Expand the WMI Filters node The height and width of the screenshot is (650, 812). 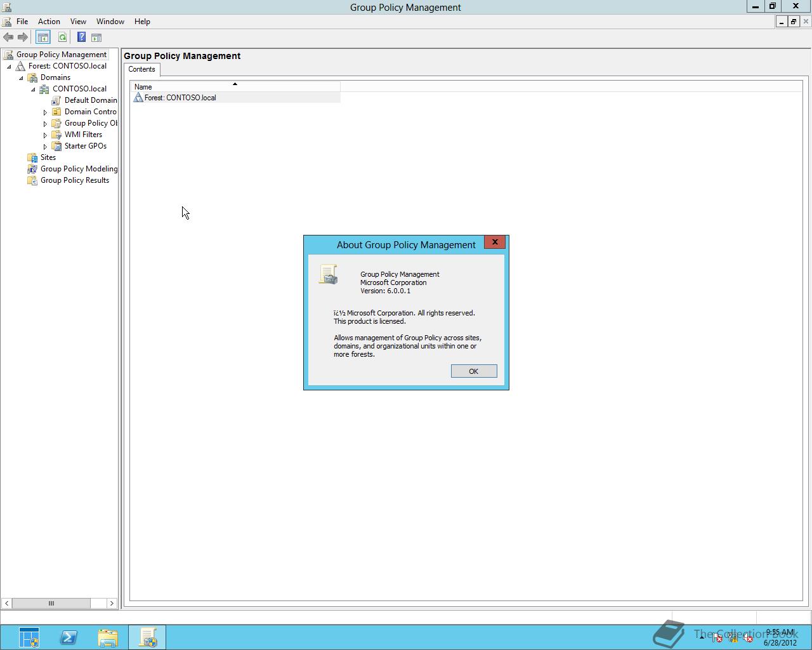(x=45, y=135)
